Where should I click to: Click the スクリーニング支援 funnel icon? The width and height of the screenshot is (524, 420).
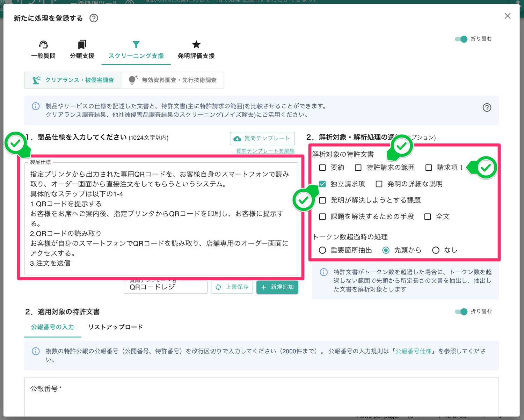pyautogui.click(x=136, y=44)
